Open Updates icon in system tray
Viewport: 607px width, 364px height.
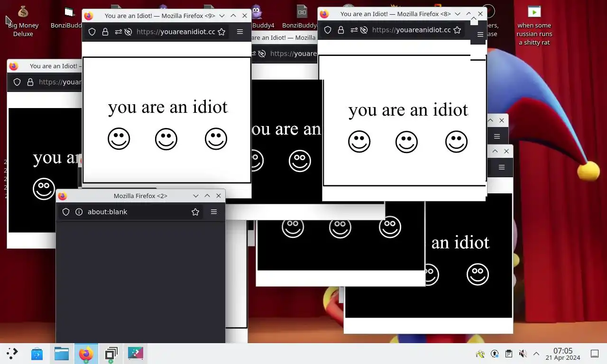tap(495, 354)
